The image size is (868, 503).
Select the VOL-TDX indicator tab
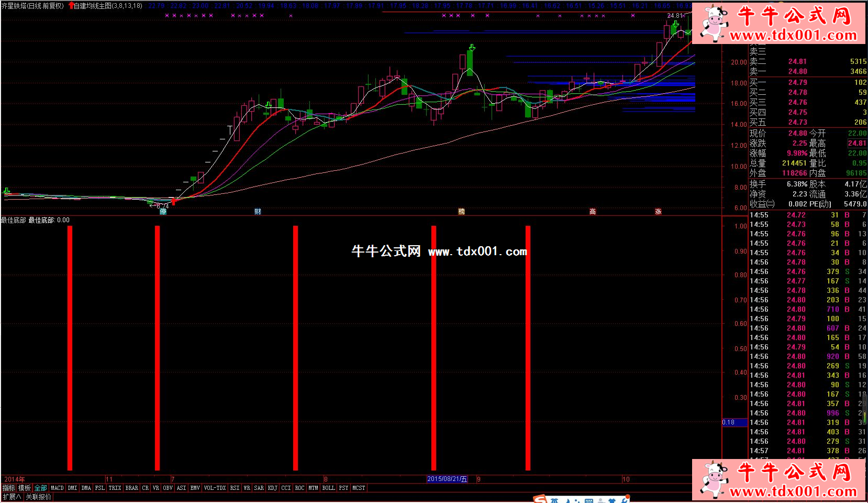point(215,488)
